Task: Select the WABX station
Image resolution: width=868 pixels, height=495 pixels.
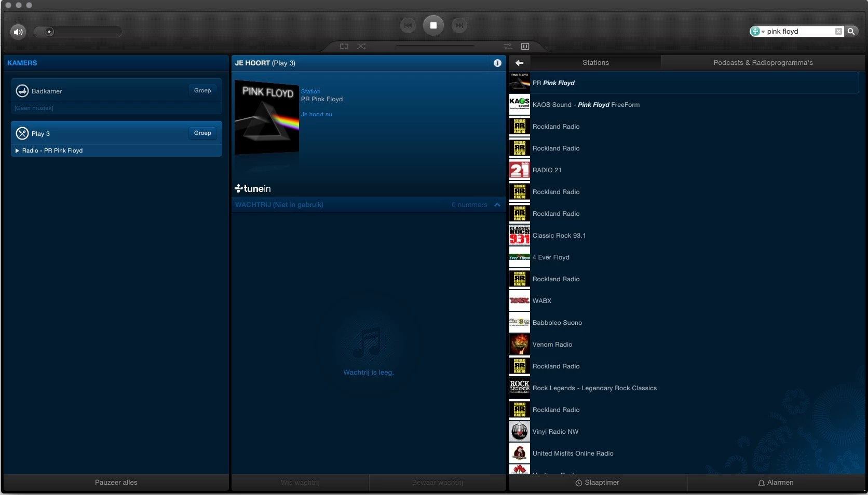Action: 684,301
